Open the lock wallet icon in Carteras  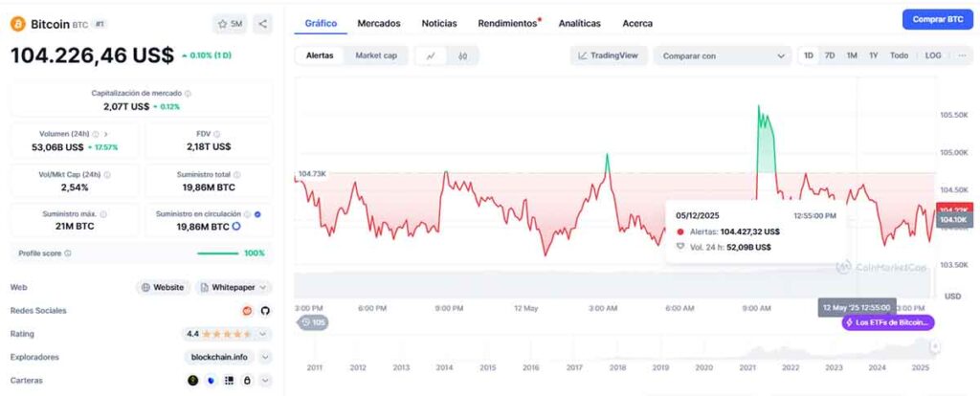point(248,380)
